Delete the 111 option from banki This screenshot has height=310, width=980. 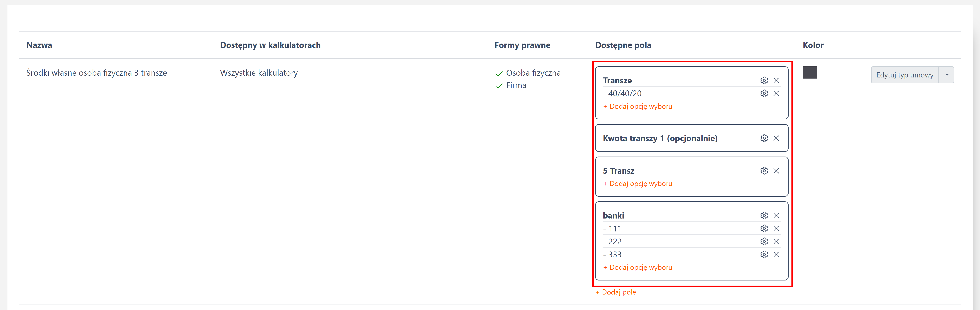776,229
